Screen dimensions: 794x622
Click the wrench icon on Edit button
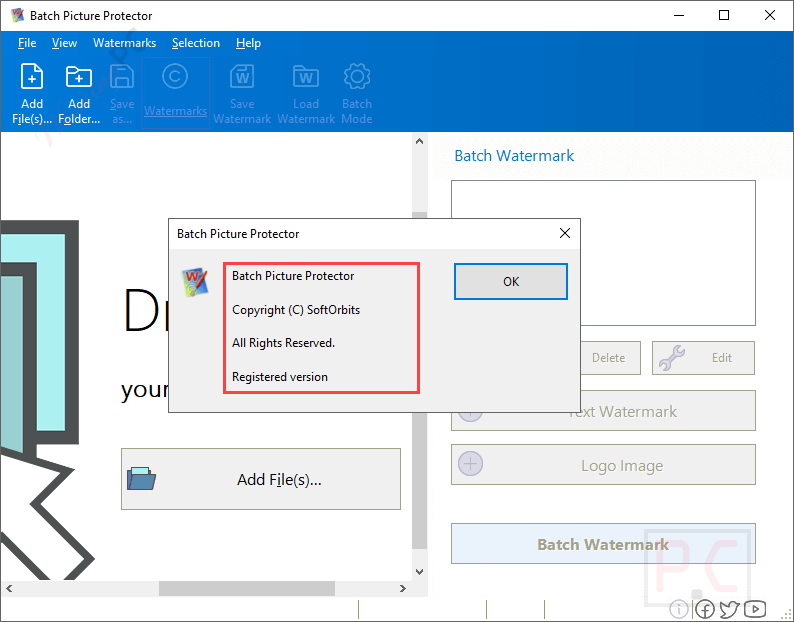click(672, 358)
